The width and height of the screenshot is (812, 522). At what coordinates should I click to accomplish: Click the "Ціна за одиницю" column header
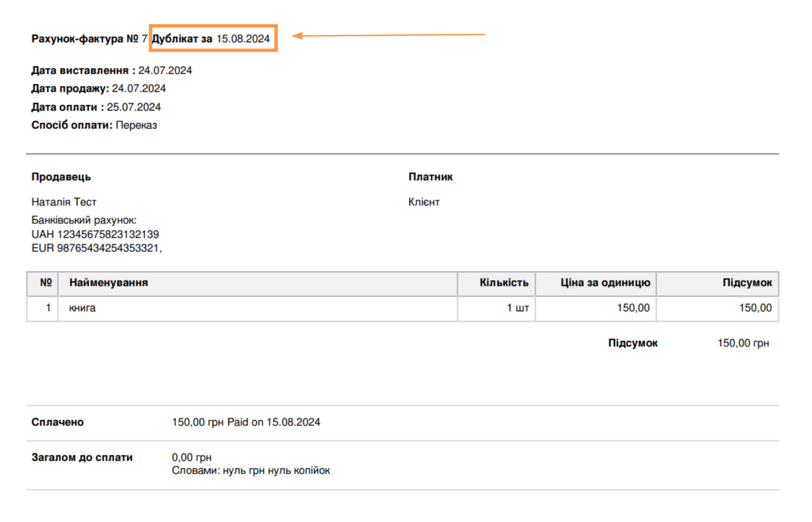pos(605,283)
